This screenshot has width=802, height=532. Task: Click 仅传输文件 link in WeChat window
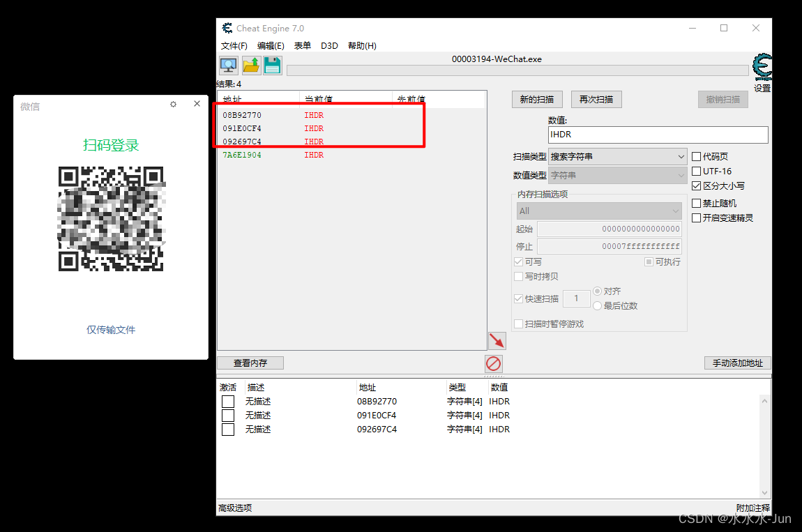111,330
